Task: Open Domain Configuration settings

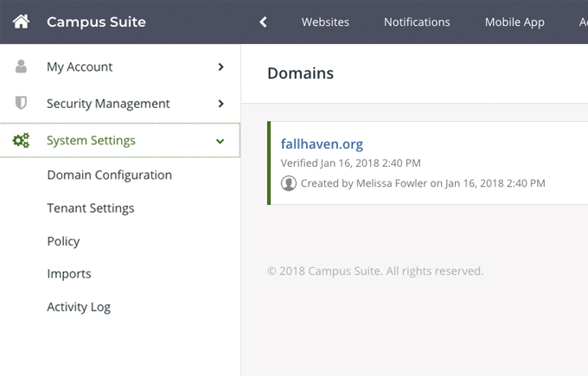Action: [110, 175]
